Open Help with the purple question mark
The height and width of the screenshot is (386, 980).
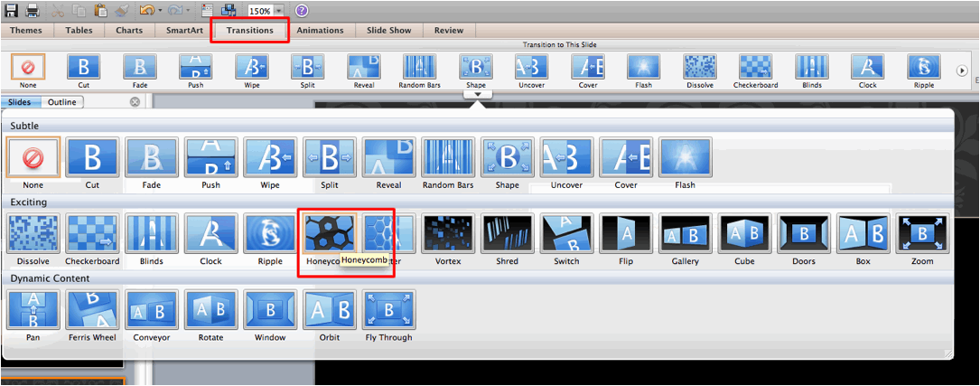click(x=301, y=11)
